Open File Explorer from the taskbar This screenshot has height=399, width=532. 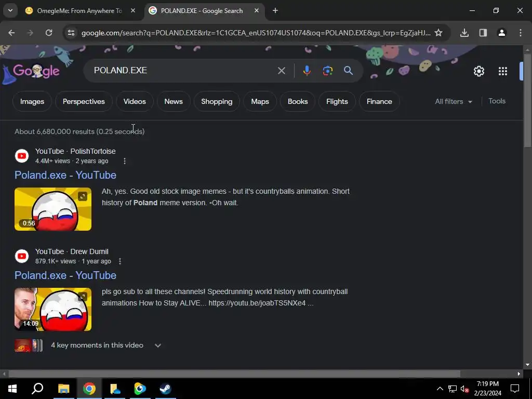pyautogui.click(x=63, y=389)
